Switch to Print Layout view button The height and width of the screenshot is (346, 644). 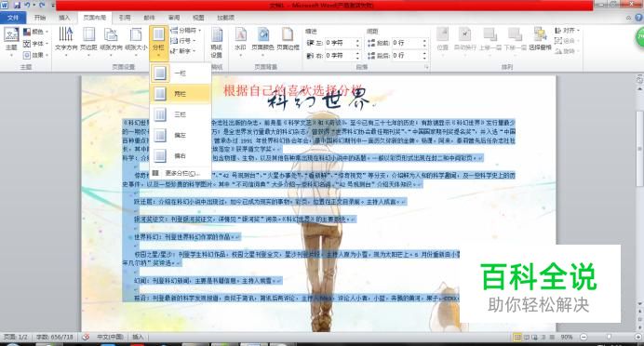517,337
